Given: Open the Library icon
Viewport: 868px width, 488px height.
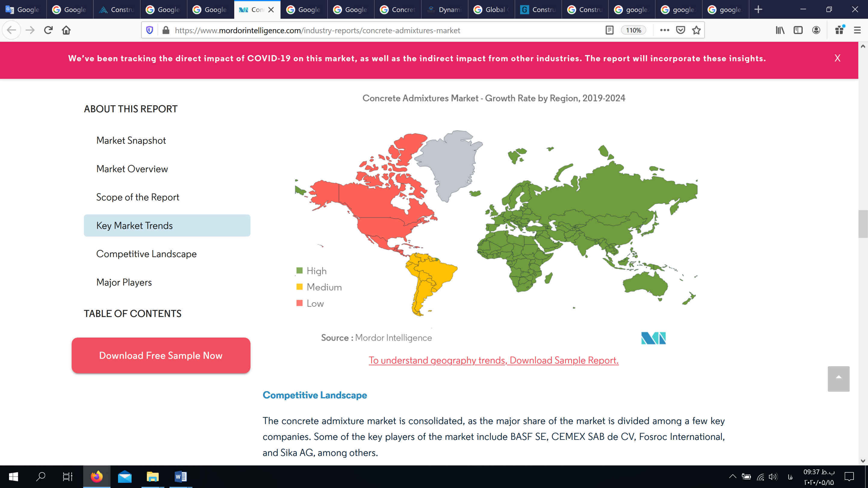Looking at the screenshot, I should [x=780, y=30].
